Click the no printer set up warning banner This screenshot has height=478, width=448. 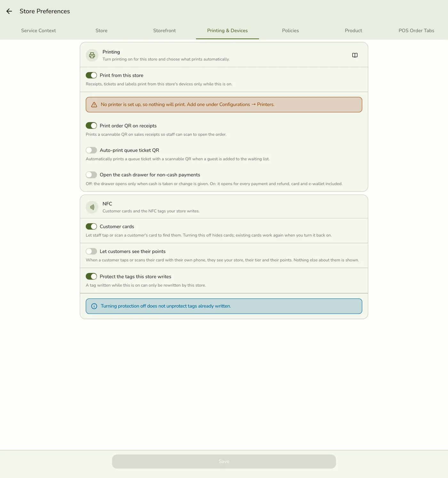point(224,105)
